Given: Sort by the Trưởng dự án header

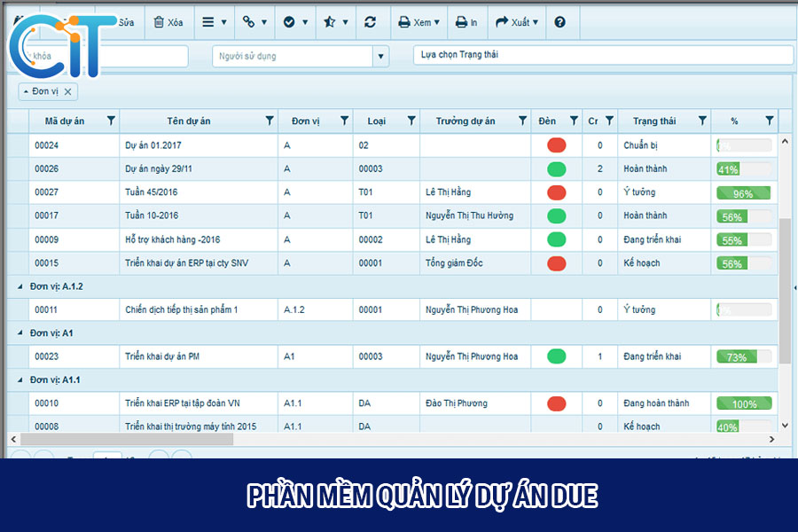Looking at the screenshot, I should tap(465, 121).
